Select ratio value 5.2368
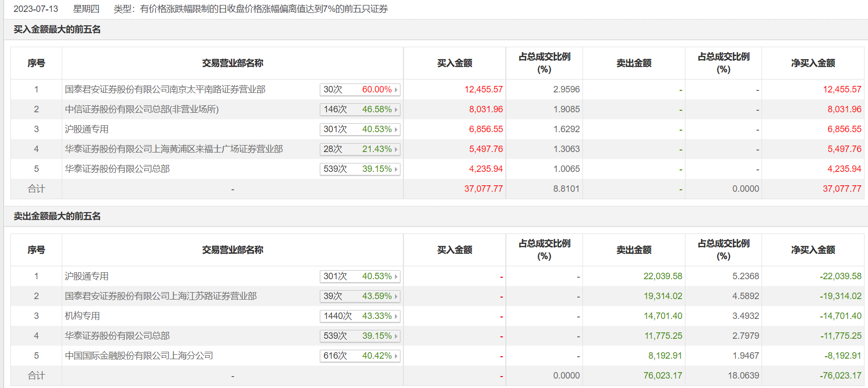Viewport: 868px width, 388px height. tap(746, 276)
